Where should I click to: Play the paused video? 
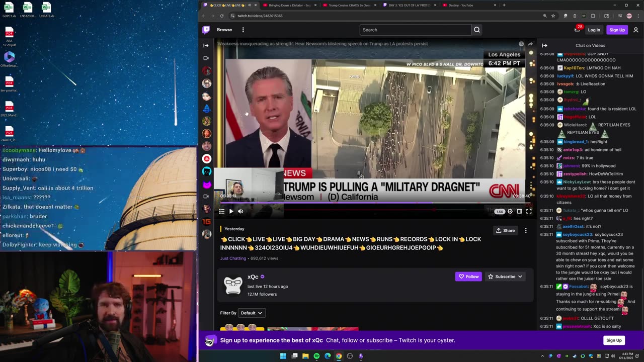pos(231,211)
